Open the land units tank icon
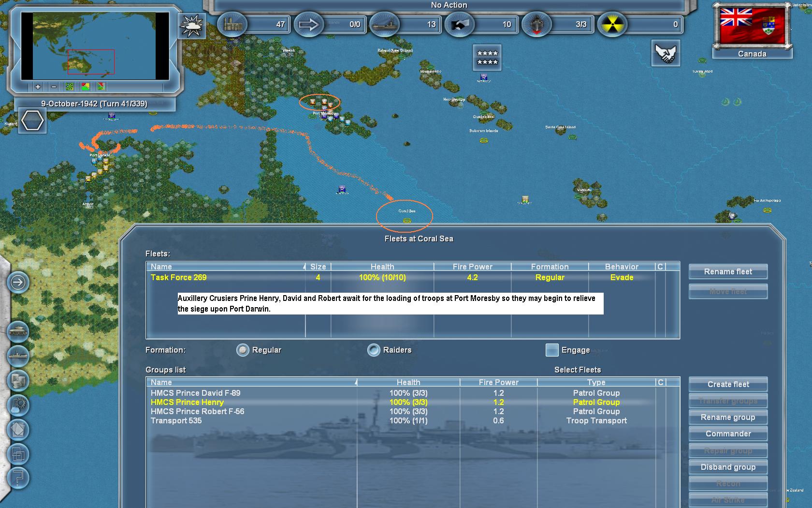Image resolution: width=812 pixels, height=508 pixels. 18,331
